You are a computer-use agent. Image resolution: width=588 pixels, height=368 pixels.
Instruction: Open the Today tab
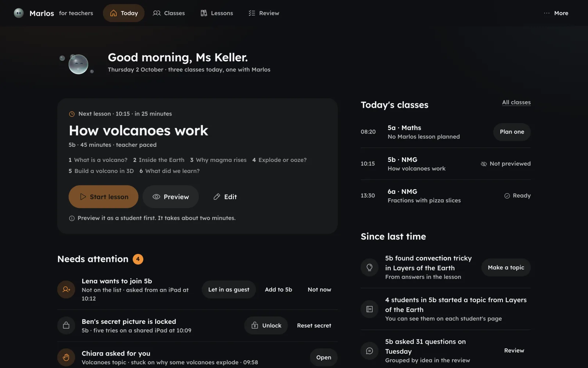pos(123,13)
